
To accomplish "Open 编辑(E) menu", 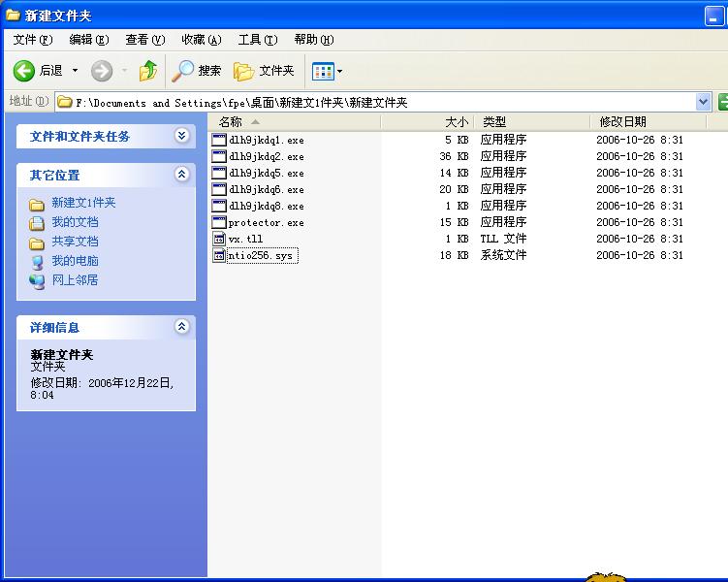I will (88, 40).
